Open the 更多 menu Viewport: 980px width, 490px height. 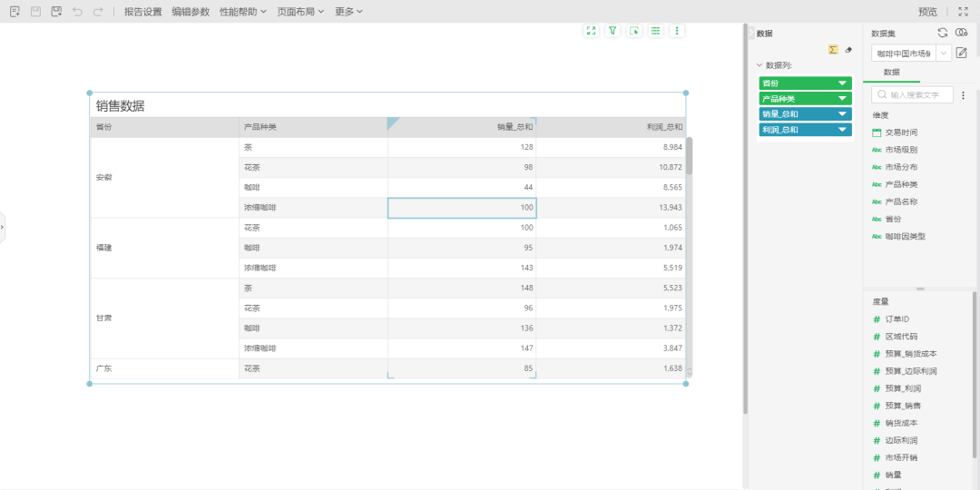(348, 12)
